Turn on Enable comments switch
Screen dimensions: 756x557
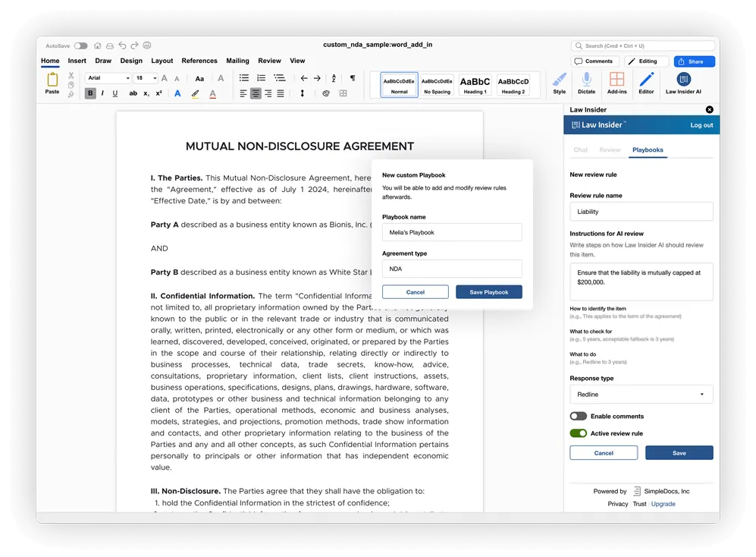click(x=578, y=416)
